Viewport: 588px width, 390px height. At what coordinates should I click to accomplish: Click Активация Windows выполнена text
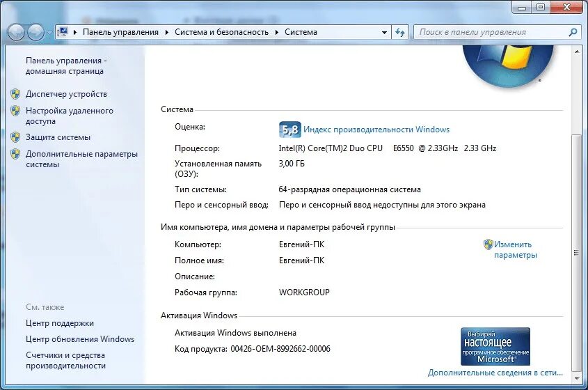[x=235, y=333]
